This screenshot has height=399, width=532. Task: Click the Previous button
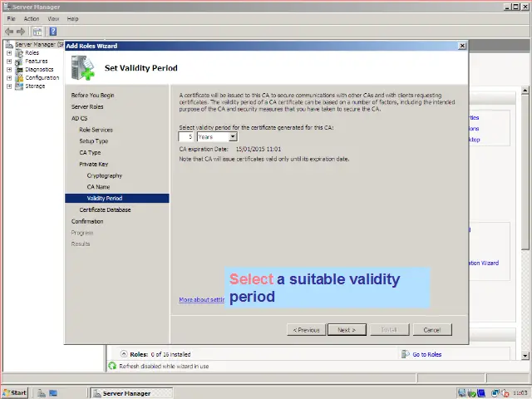[x=307, y=330]
